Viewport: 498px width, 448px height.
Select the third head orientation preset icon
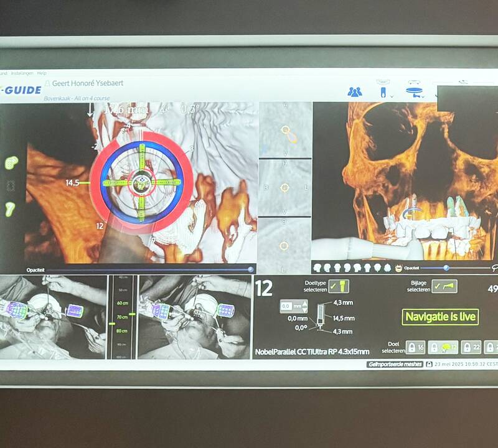337,268
